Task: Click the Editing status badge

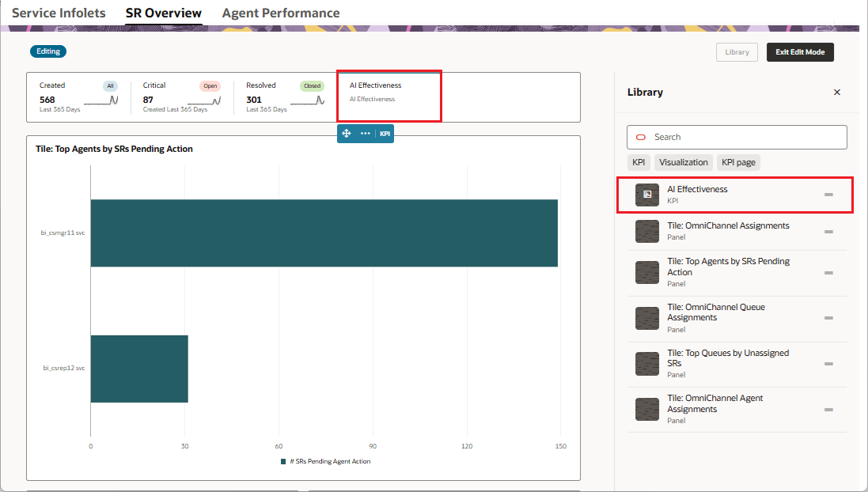Action: pyautogui.click(x=48, y=51)
